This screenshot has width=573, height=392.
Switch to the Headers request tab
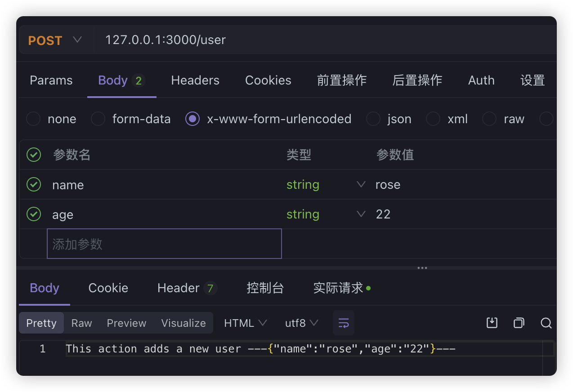point(195,80)
